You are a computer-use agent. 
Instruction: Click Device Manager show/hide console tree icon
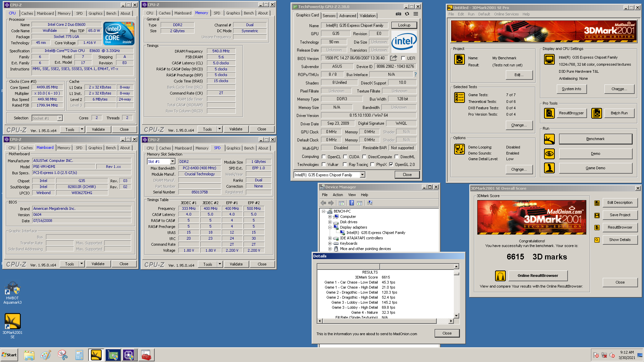pyautogui.click(x=341, y=203)
